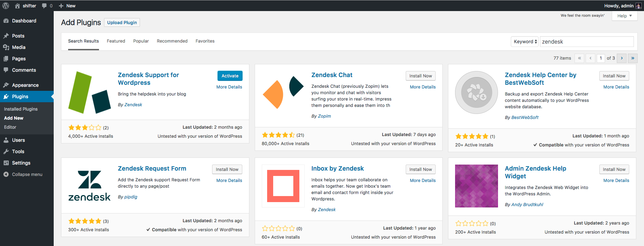The width and height of the screenshot is (644, 246).
Task: Open the Zopim author link
Action: pyautogui.click(x=325, y=116)
